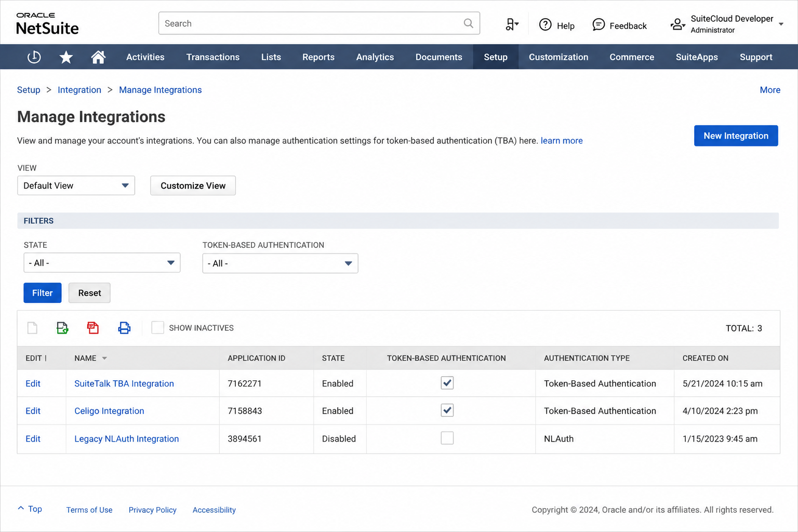Open the Shortcuts star icon
Screen dimensions: 798x532
point(66,57)
